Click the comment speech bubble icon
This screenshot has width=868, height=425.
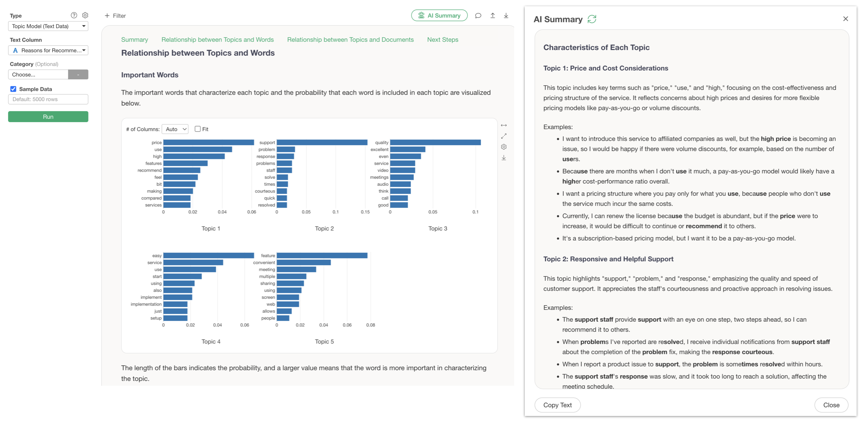click(478, 16)
